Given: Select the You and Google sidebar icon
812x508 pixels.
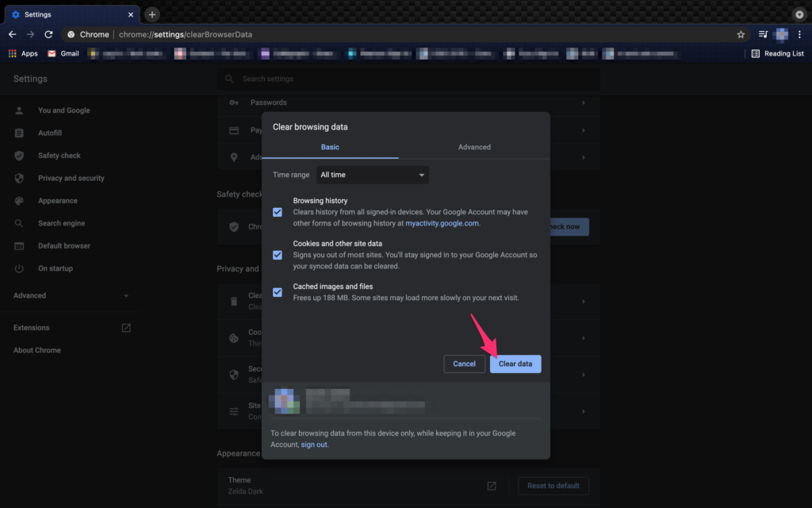Looking at the screenshot, I should (x=17, y=110).
